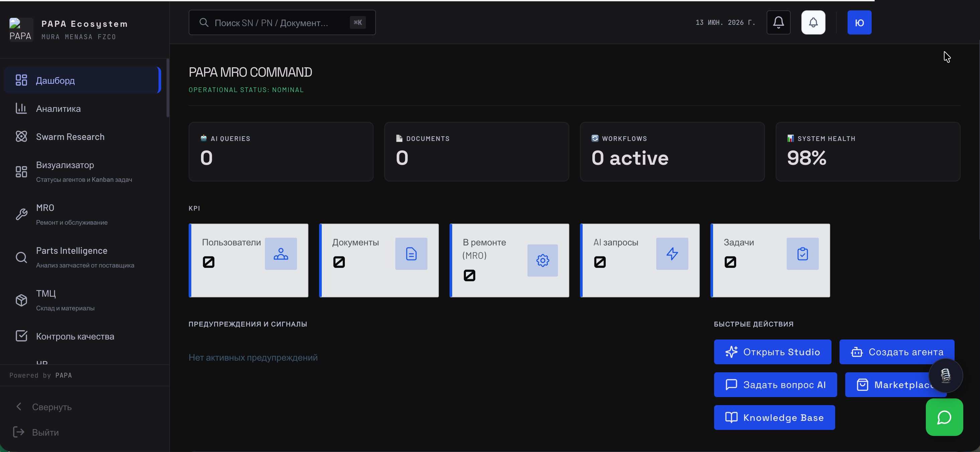Image resolution: width=980 pixels, height=452 pixels.
Task: Open notifications with the dark bell icon
Action: (x=778, y=22)
